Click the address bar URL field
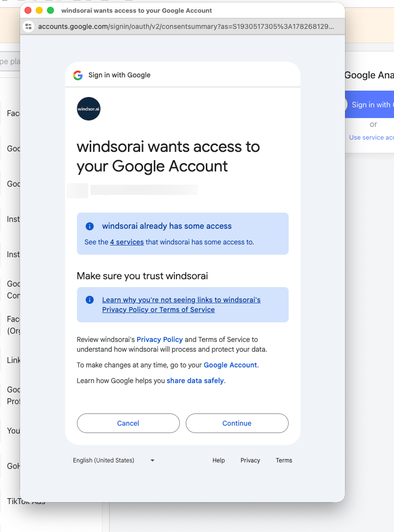 186,26
